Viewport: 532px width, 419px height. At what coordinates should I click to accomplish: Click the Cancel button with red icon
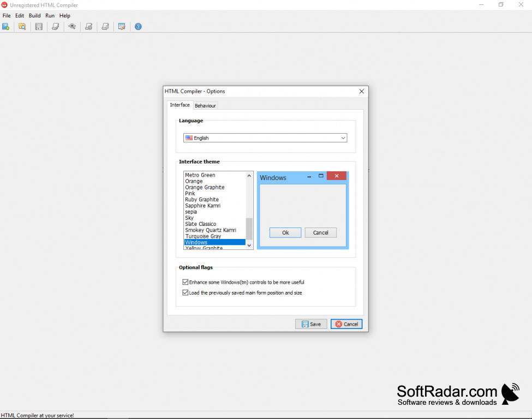pos(346,324)
